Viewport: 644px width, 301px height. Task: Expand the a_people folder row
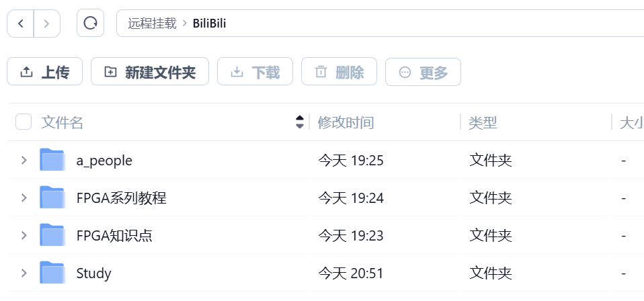pyautogui.click(x=24, y=160)
